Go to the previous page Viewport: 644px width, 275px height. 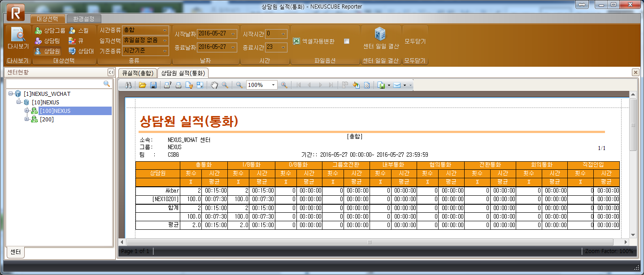(x=309, y=85)
